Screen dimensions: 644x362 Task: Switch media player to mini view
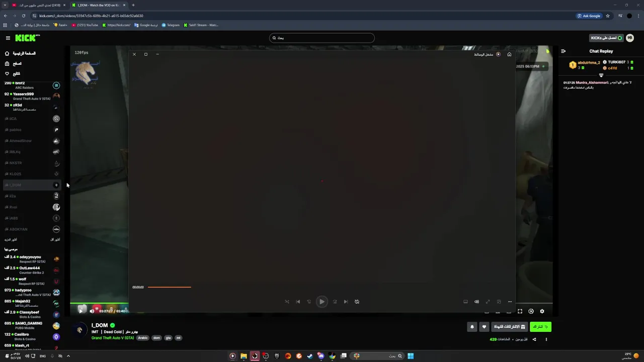coord(499,302)
